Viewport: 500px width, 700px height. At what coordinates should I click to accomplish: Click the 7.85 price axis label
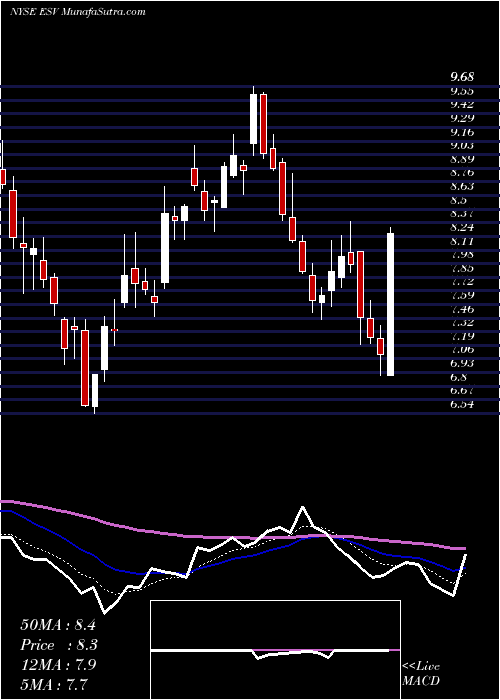[462, 268]
